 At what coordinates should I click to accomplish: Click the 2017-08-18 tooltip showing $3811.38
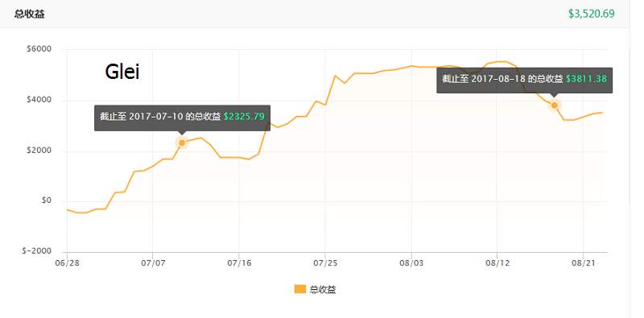pyautogui.click(x=525, y=81)
